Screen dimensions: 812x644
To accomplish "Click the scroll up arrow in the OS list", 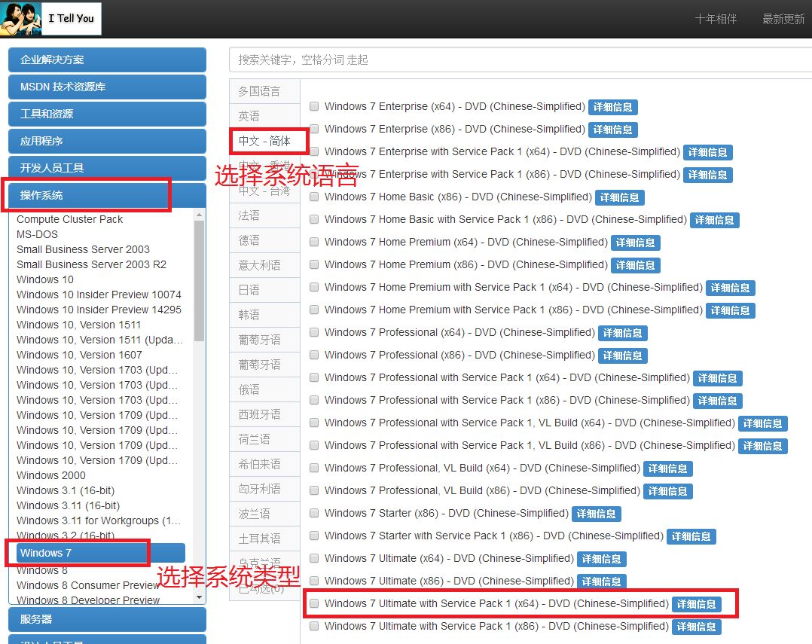I will coord(200,215).
